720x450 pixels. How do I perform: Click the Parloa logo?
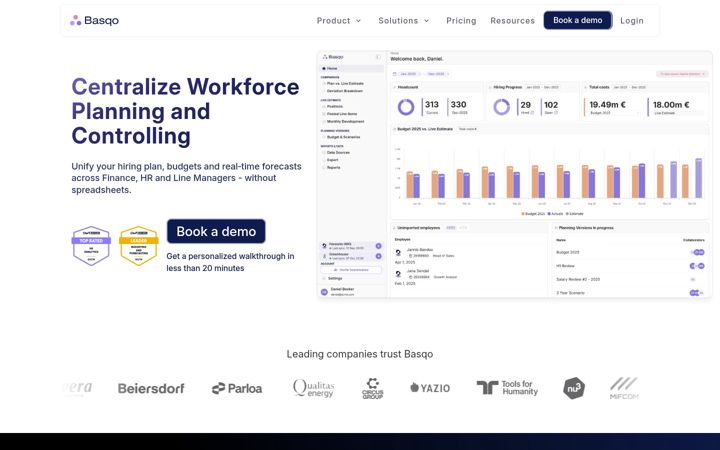(237, 388)
